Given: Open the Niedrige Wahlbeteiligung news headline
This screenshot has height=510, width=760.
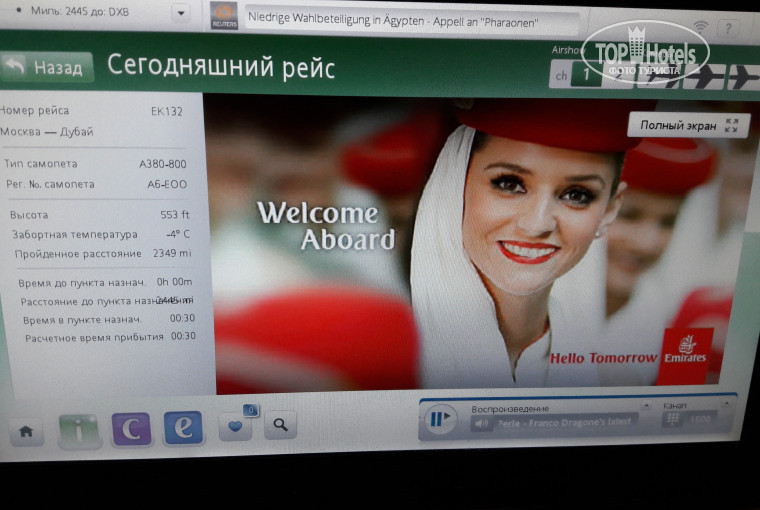Looking at the screenshot, I should [x=393, y=20].
